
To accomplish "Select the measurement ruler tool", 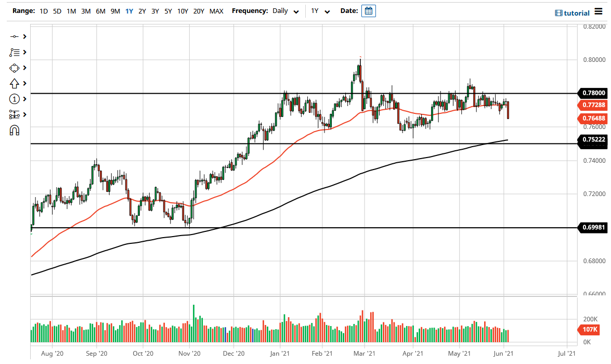I will pos(14,114).
